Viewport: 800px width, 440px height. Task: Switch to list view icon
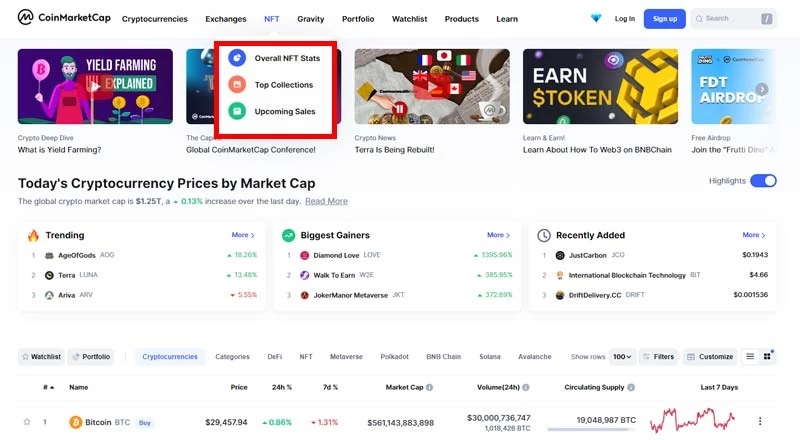(750, 356)
